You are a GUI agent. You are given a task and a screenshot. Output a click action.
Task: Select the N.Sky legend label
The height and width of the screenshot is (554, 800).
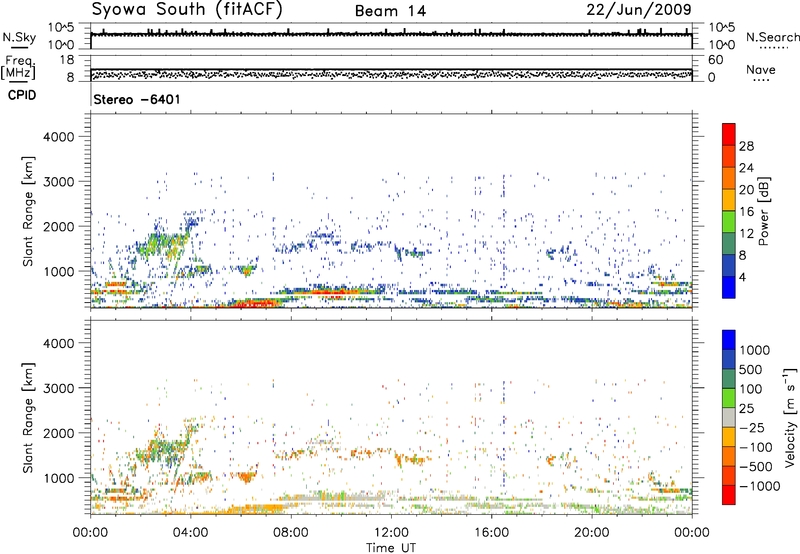(19, 37)
